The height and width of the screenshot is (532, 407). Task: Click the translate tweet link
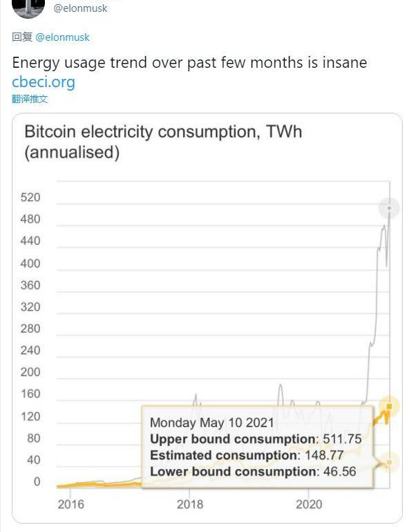30,99
